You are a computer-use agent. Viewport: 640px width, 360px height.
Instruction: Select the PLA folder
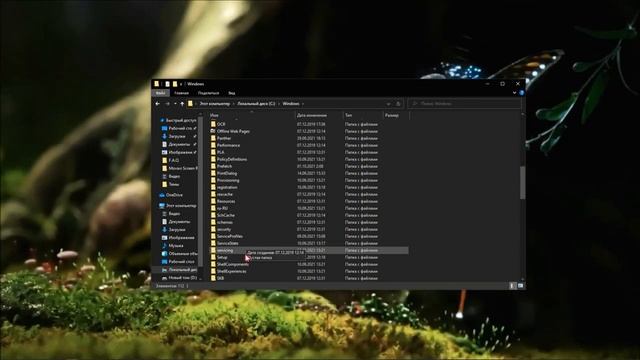pyautogui.click(x=220, y=152)
